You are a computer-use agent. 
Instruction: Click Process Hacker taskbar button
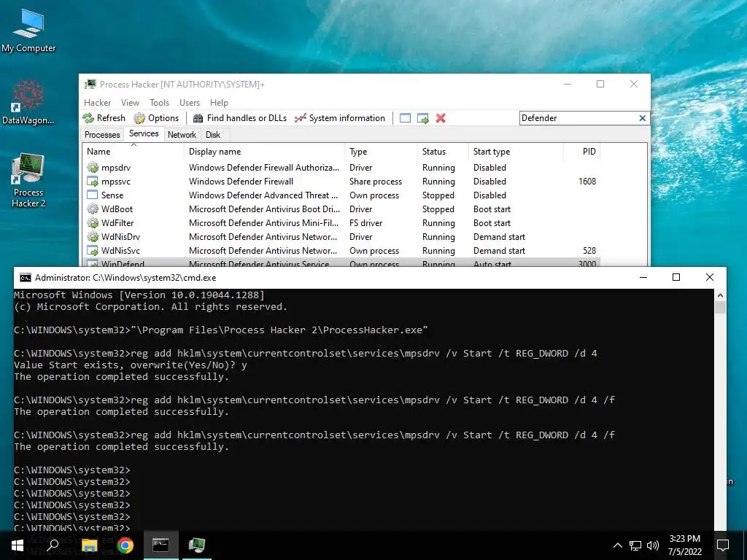click(197, 545)
